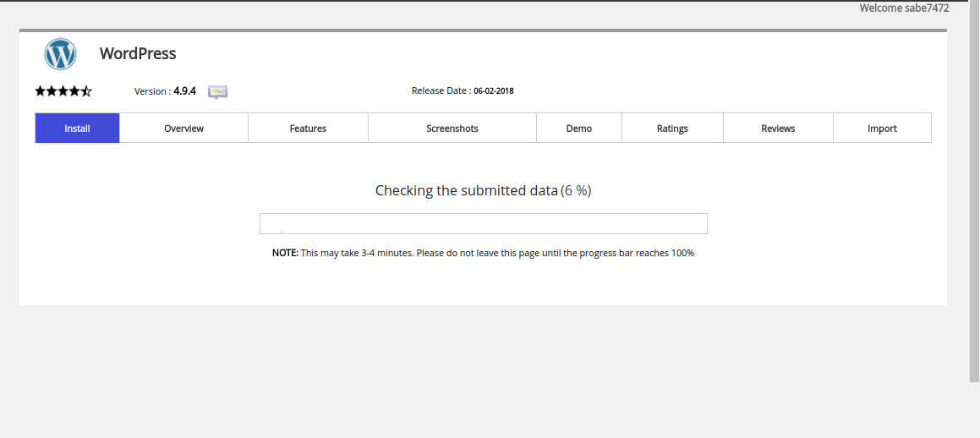Switch to the Overview tab
Image resolution: width=980 pixels, height=438 pixels.
pyautogui.click(x=183, y=129)
